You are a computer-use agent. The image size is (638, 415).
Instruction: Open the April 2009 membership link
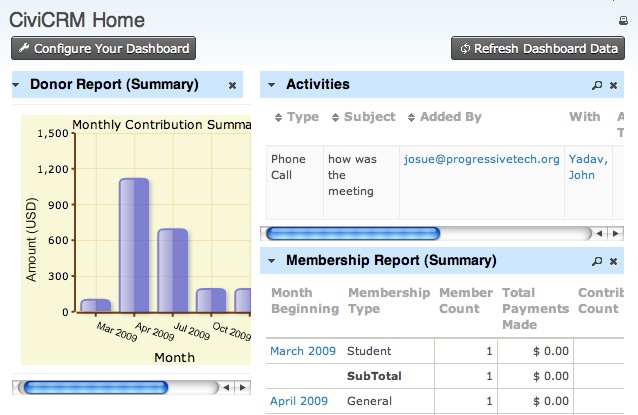(299, 401)
